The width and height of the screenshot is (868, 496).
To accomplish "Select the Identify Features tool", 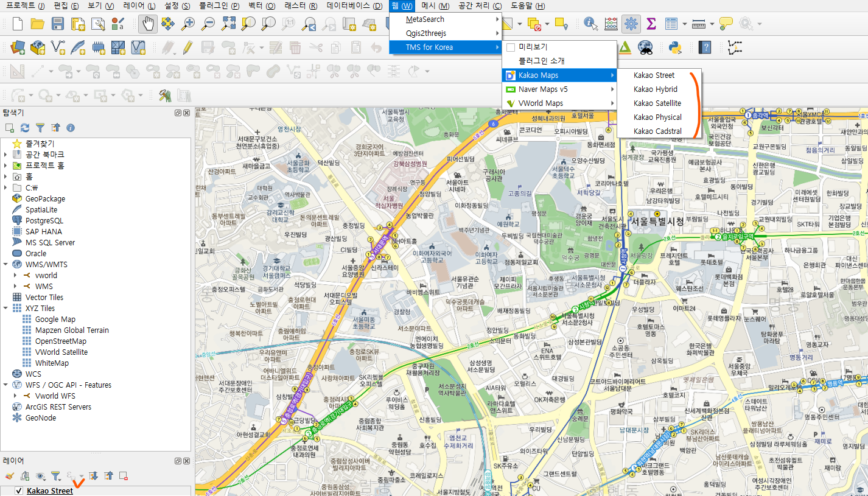I will [x=590, y=24].
